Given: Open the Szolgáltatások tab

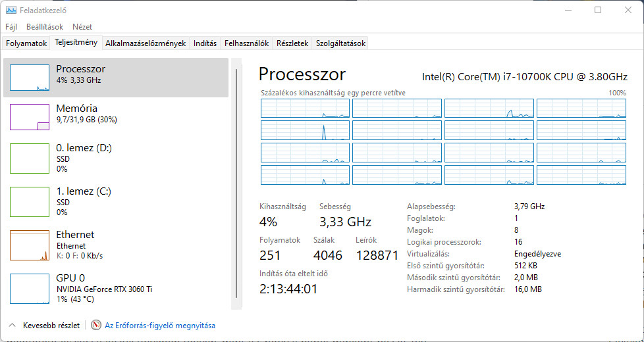Looking at the screenshot, I should tap(340, 43).
